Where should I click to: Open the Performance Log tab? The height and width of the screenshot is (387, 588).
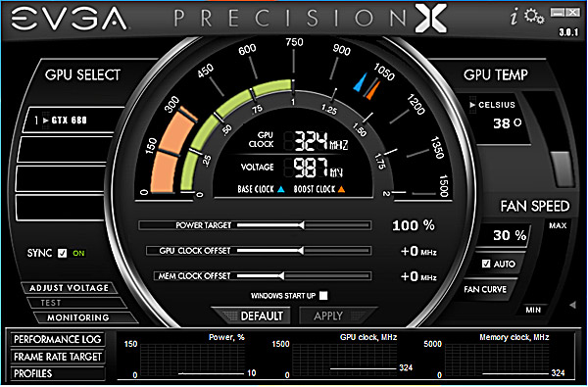pyautogui.click(x=58, y=339)
